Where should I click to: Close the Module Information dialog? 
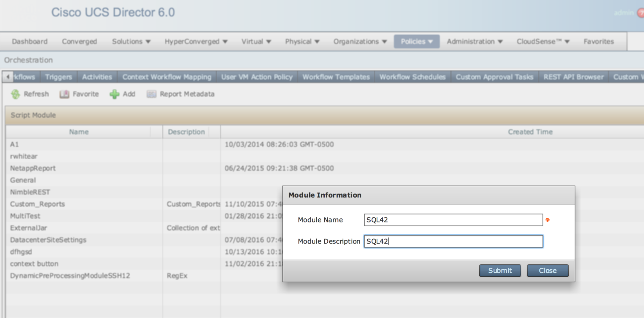click(547, 271)
